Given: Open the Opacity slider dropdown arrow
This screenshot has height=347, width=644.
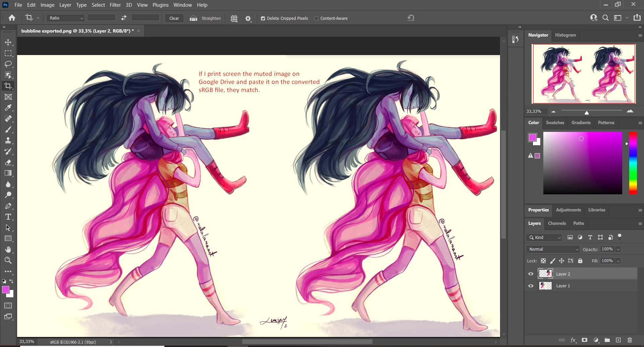Looking at the screenshot, I should pos(618,249).
